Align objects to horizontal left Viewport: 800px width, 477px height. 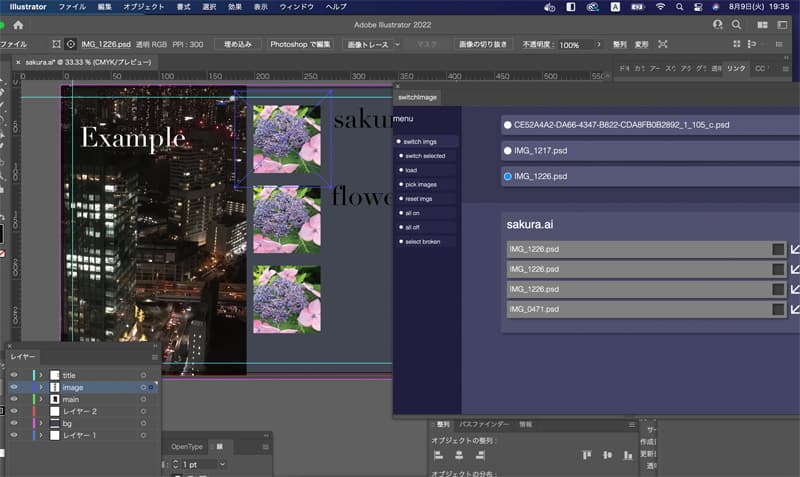[x=438, y=455]
